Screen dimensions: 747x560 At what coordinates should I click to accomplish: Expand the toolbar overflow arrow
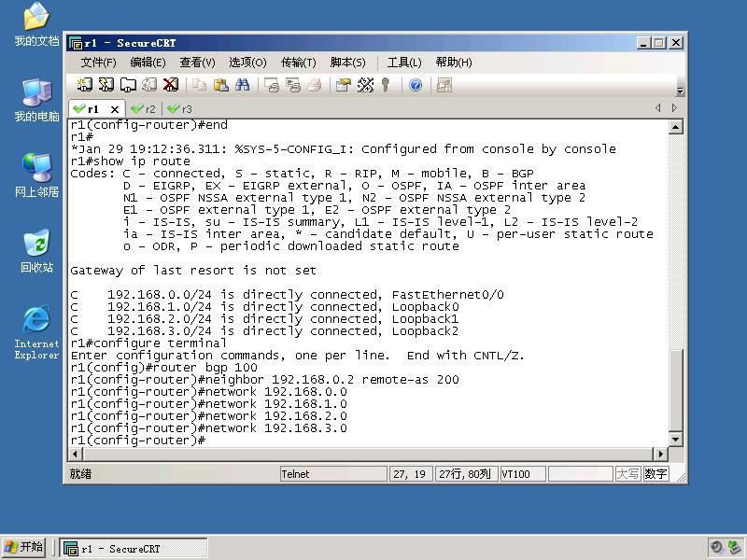point(681,91)
